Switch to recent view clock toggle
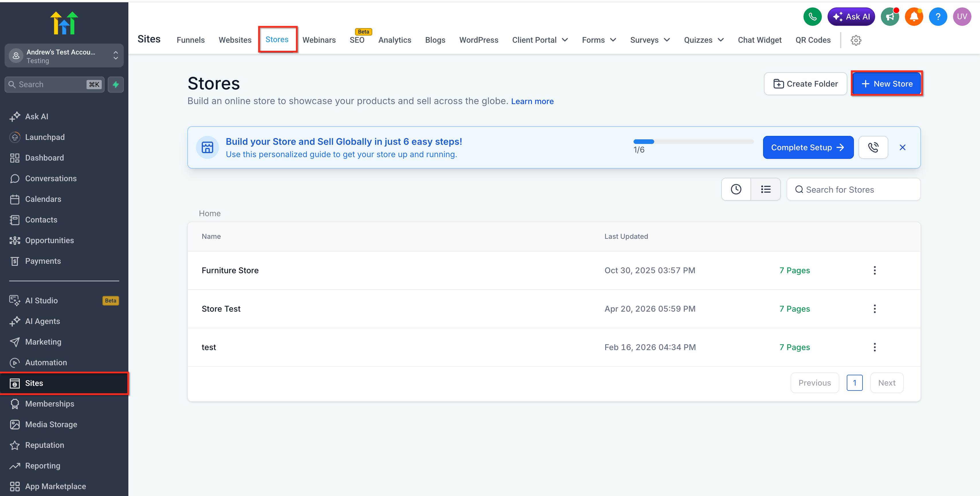Screen dimensions: 980x496 coord(736,189)
